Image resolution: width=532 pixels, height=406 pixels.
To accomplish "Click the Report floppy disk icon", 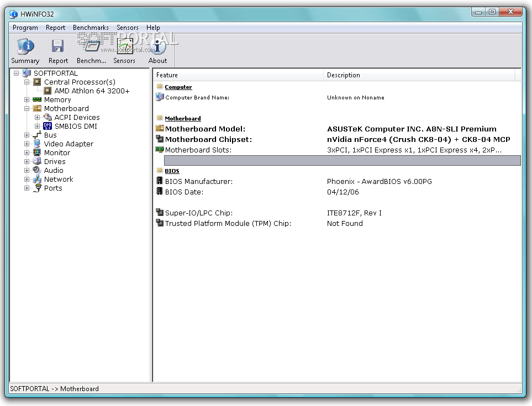I will (x=57, y=46).
